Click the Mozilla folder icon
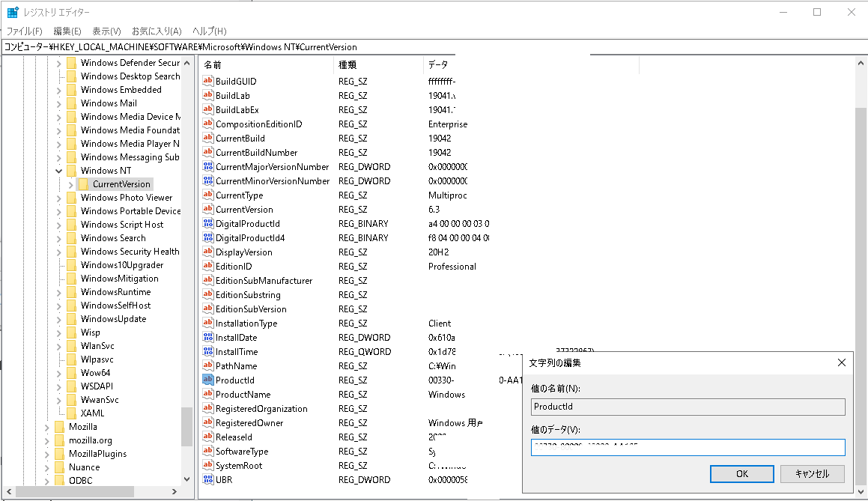 pos(60,427)
